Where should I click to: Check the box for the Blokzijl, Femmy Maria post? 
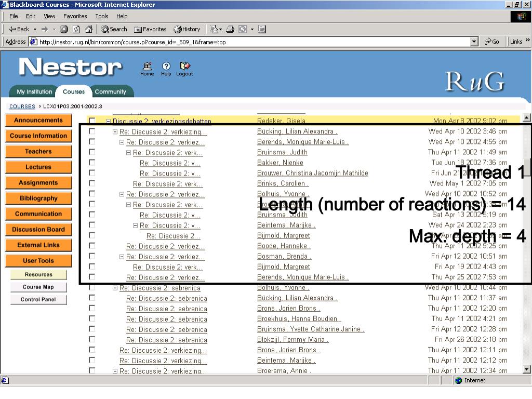pyautogui.click(x=92, y=339)
